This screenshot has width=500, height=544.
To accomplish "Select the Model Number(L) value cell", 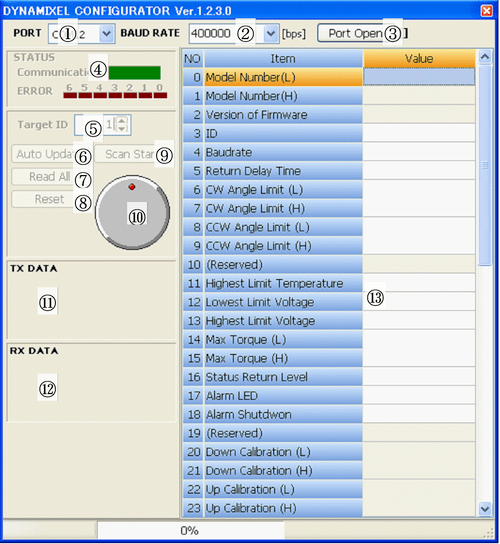I will [x=419, y=77].
